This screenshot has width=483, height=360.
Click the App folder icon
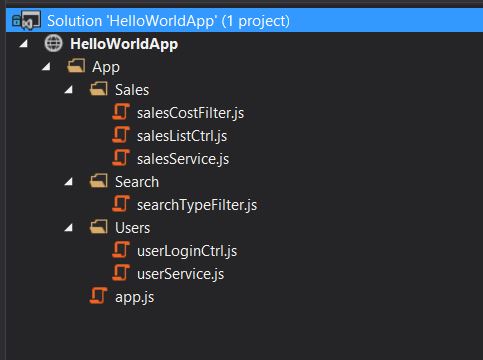coord(76,66)
